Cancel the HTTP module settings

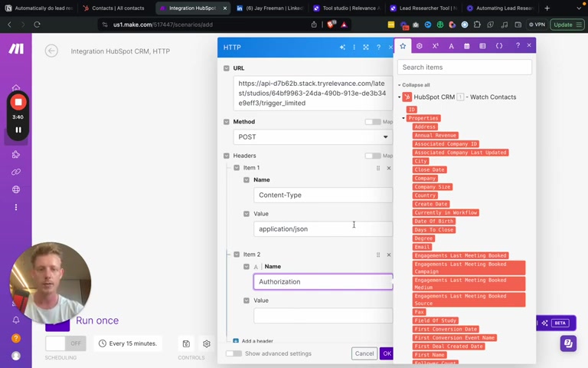[364, 353]
